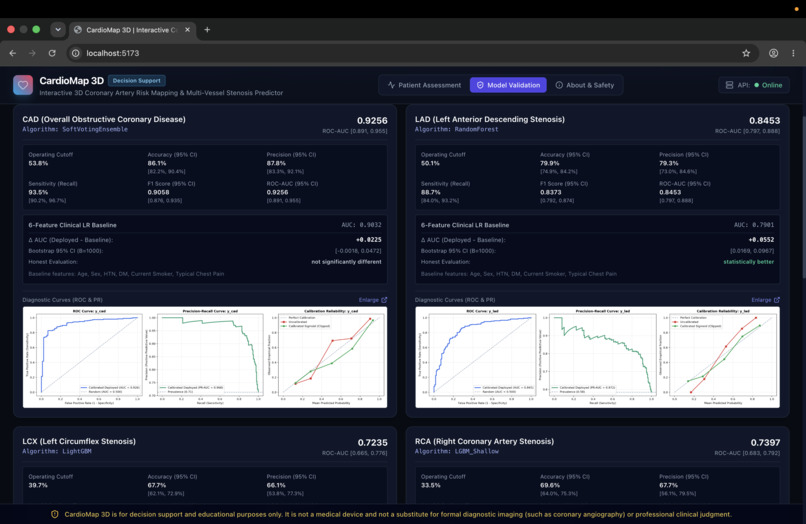This screenshot has height=524, width=806.
Task: Click RCA ROC-AUC value 0.7397
Action: 765,442
